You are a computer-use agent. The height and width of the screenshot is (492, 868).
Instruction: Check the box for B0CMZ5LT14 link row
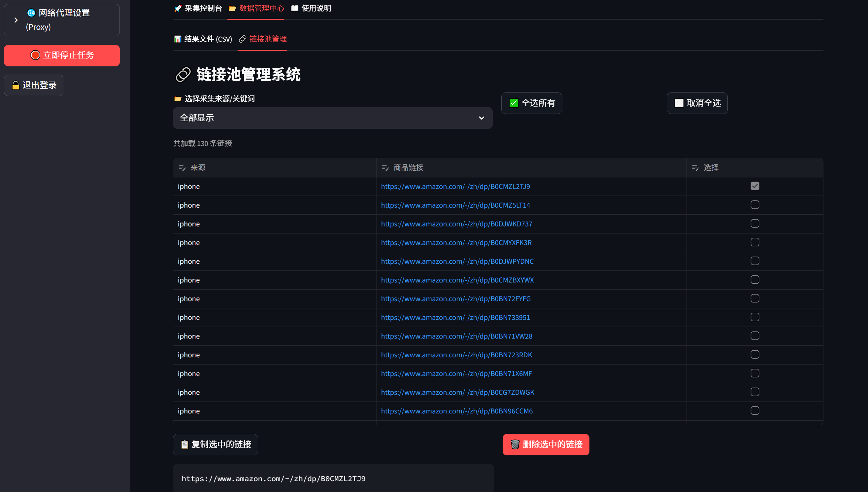[x=754, y=205]
